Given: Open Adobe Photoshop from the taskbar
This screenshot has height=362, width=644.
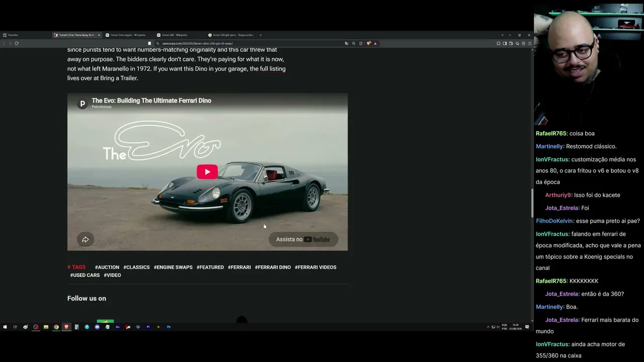Looking at the screenshot, I should click(x=169, y=327).
